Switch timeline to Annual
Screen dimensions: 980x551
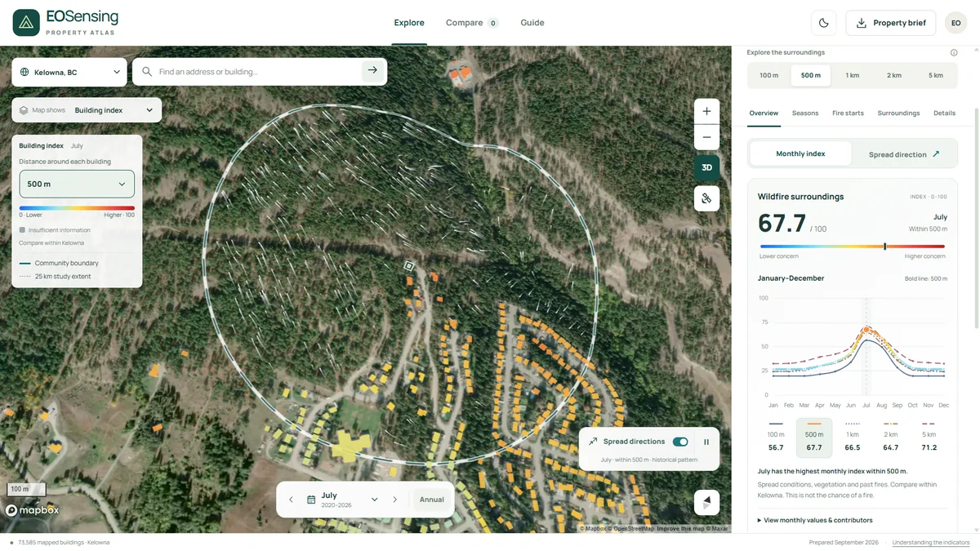point(432,500)
